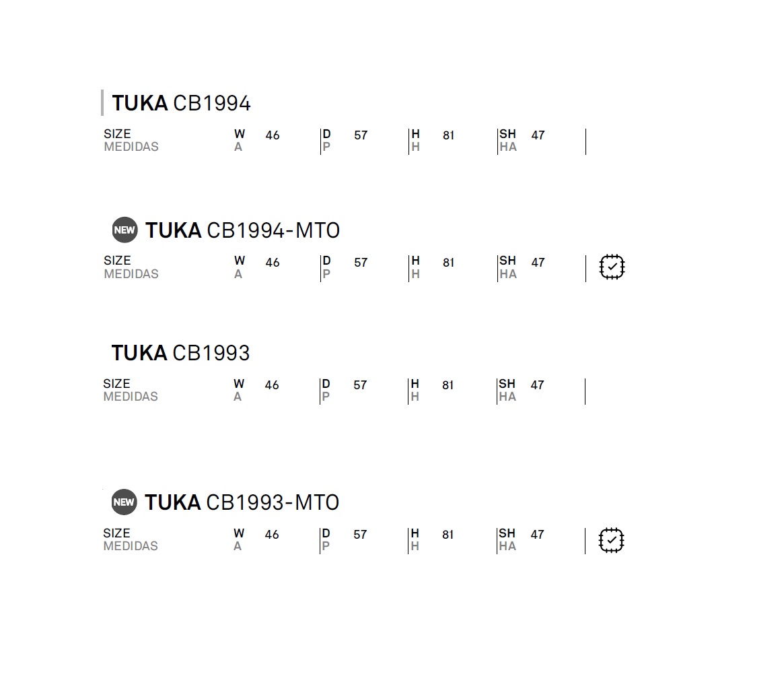
Task: Click the D P label in CB1993 row
Action: pos(326,390)
